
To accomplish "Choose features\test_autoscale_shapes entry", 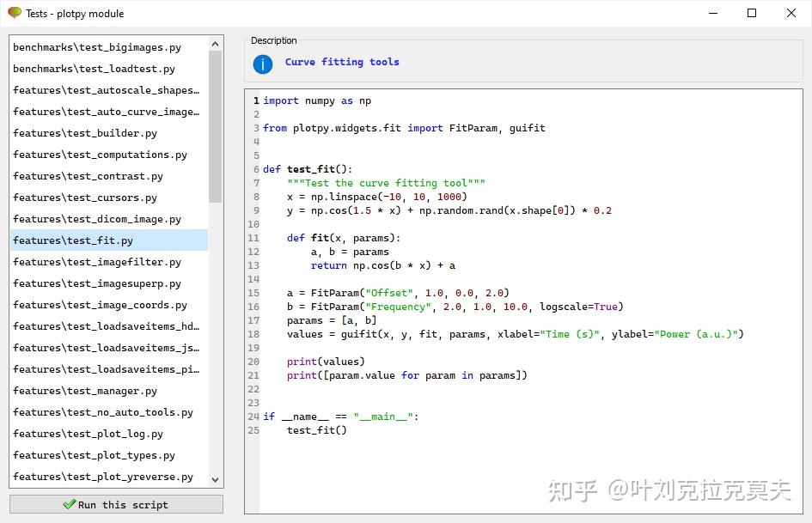I will tap(109, 90).
